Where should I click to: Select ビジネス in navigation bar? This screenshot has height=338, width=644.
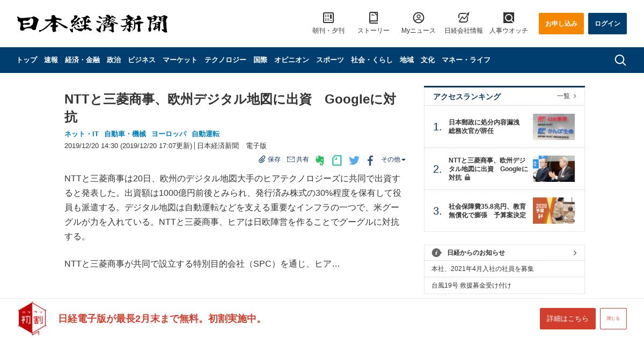pos(142,60)
